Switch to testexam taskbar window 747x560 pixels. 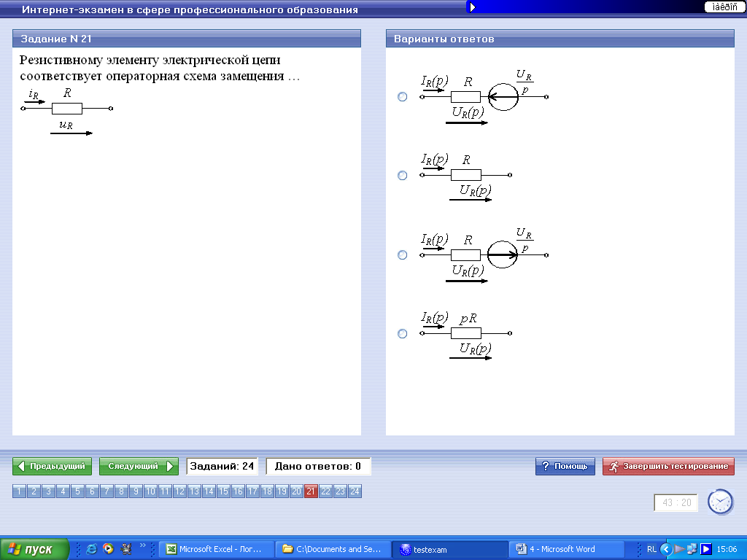pyautogui.click(x=449, y=549)
